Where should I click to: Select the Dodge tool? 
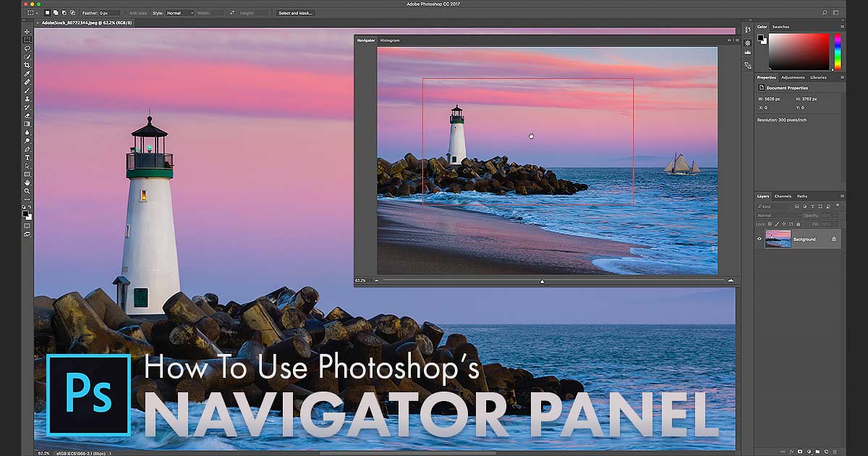click(x=27, y=140)
